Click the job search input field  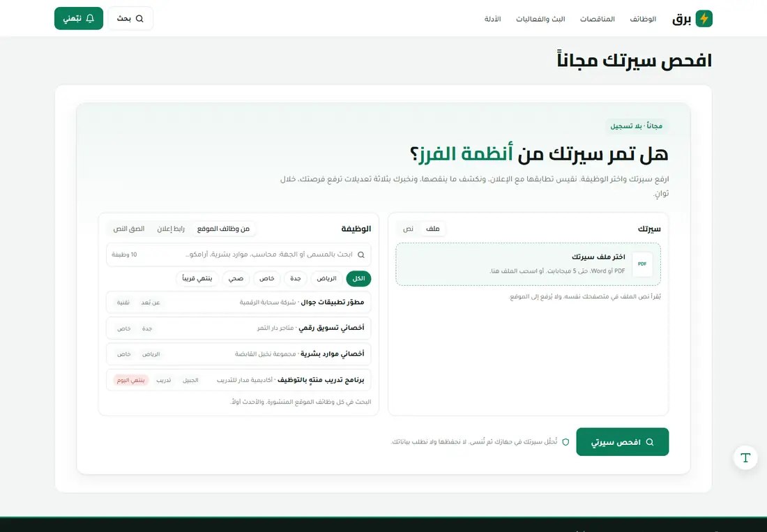(x=238, y=254)
